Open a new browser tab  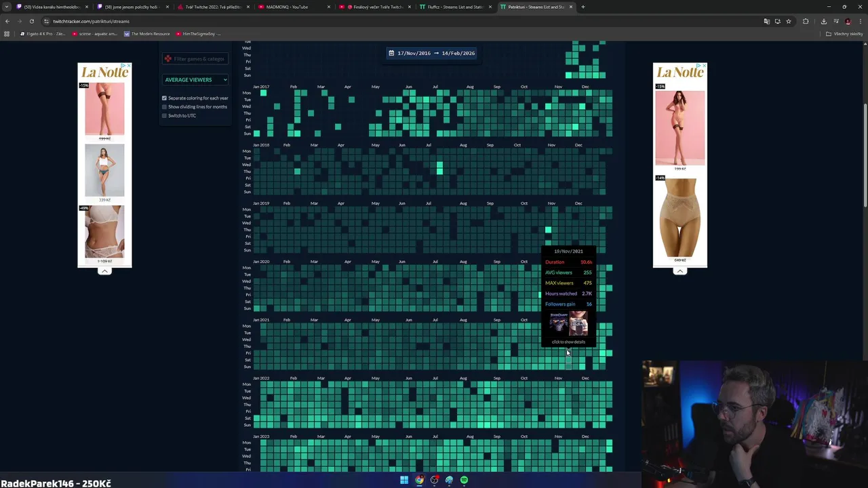[583, 7]
